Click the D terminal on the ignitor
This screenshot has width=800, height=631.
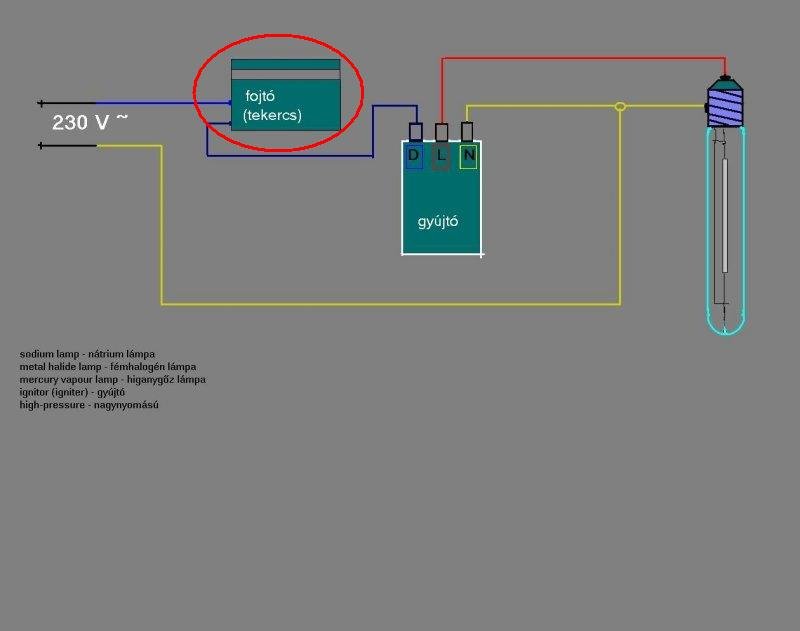414,156
